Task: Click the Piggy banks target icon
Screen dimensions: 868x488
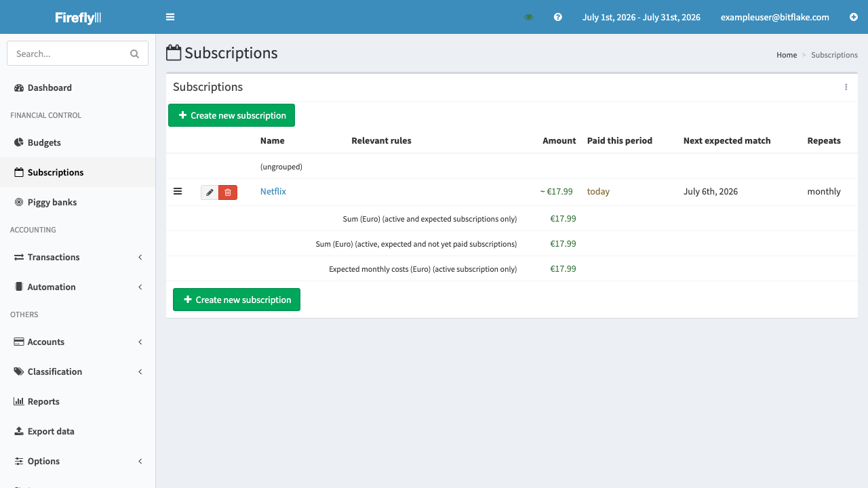Action: click(19, 202)
